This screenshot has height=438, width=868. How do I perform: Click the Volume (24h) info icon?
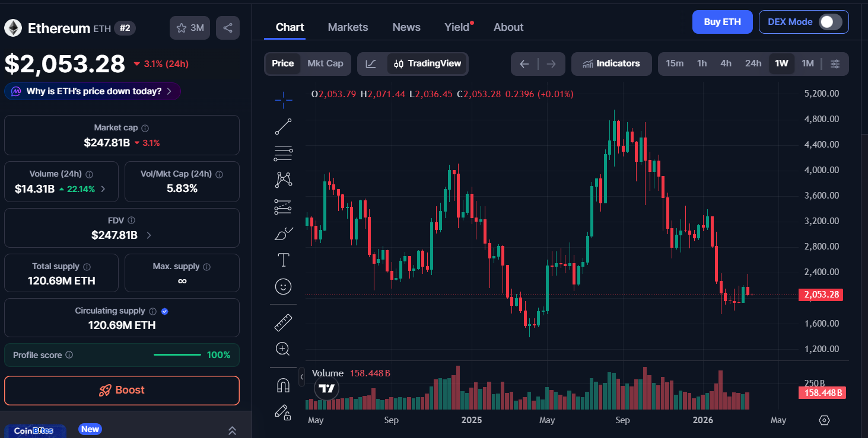(x=90, y=174)
